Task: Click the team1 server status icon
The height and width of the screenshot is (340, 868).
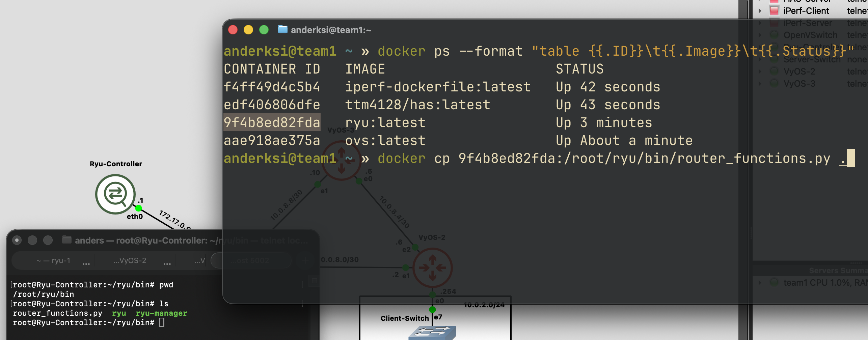Action: (774, 283)
